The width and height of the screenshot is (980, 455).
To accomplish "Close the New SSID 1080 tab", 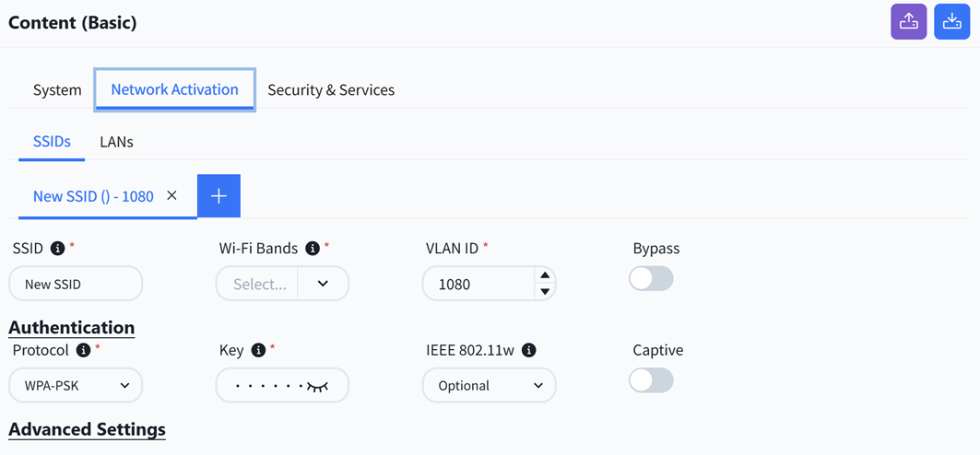I will (171, 195).
